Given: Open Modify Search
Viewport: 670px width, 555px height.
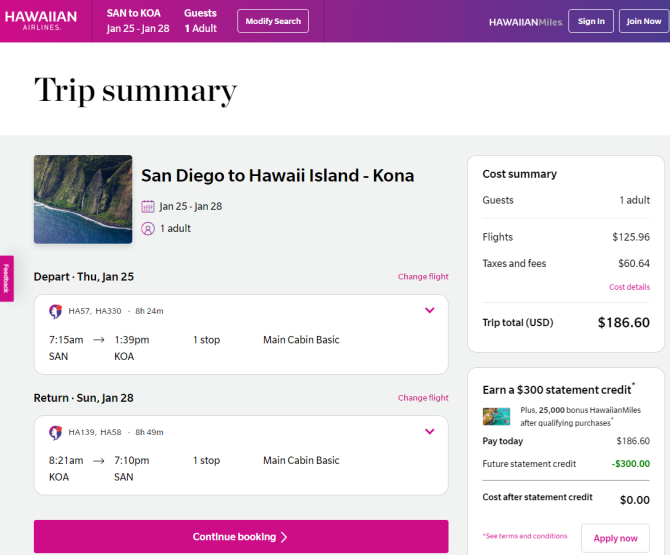Looking at the screenshot, I should click(x=273, y=21).
